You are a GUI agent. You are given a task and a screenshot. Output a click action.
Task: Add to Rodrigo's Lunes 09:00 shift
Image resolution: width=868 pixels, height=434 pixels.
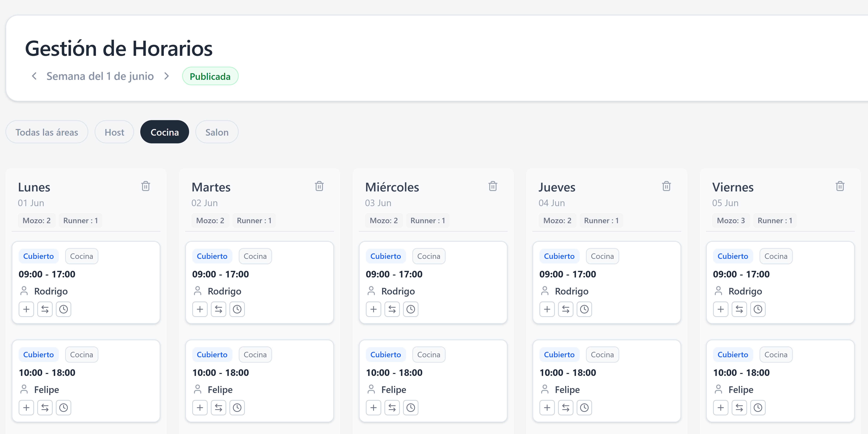click(26, 309)
